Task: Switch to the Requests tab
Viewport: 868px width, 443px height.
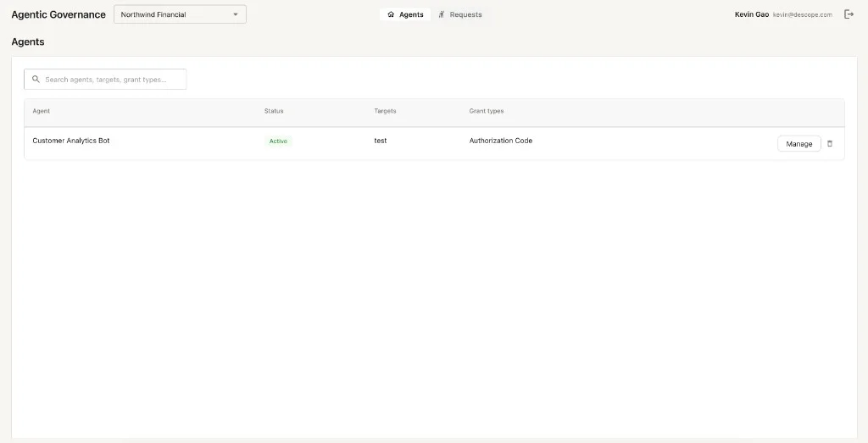Action: (x=460, y=14)
